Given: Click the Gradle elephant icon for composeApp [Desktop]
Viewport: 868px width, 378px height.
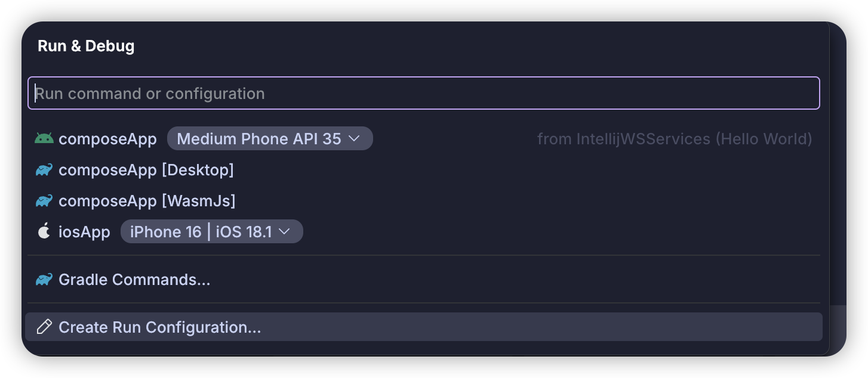Looking at the screenshot, I should tap(44, 170).
